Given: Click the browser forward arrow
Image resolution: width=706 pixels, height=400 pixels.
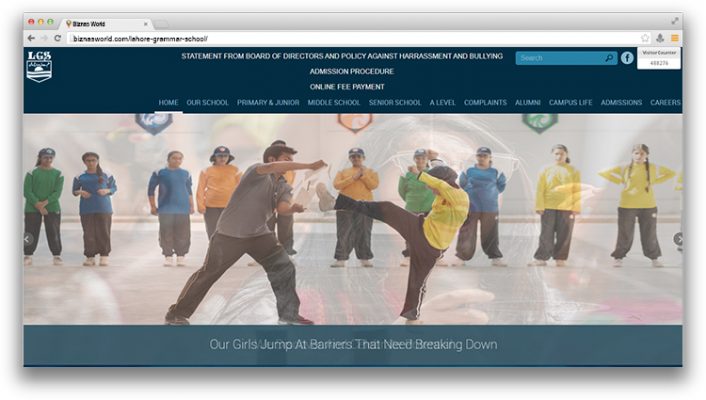Looking at the screenshot, I should (44, 38).
